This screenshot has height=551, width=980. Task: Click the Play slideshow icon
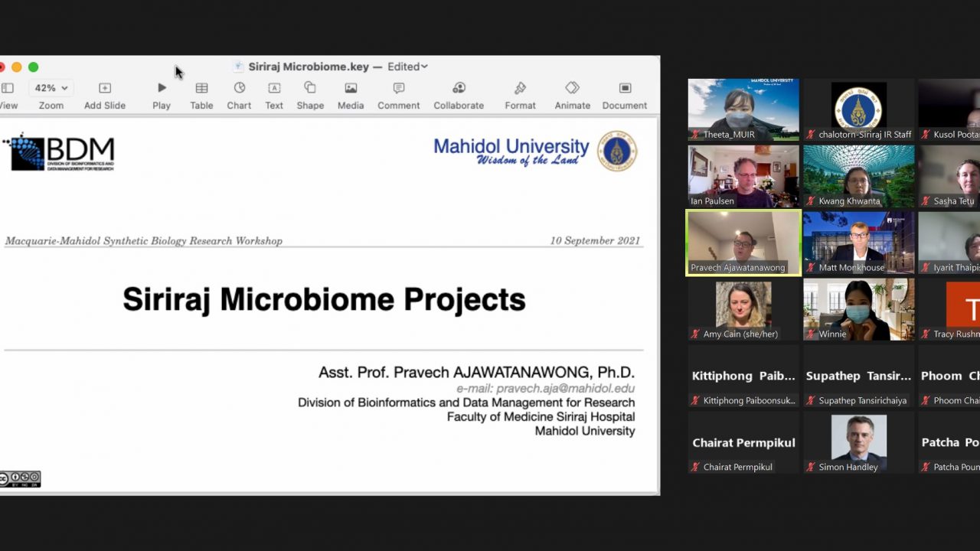click(162, 89)
